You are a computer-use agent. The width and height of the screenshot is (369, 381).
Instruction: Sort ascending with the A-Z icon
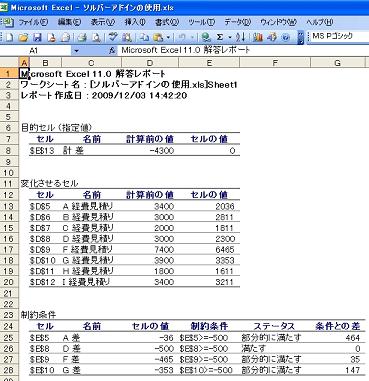tap(240, 37)
